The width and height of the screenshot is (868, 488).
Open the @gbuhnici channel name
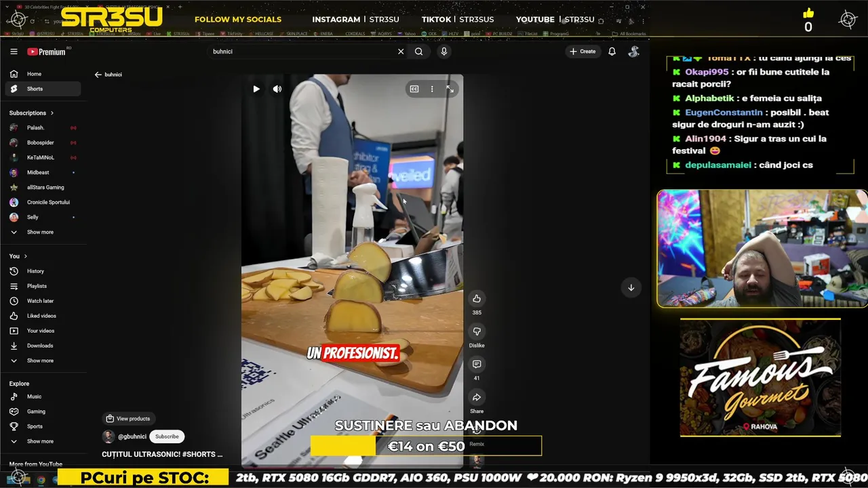point(132,436)
